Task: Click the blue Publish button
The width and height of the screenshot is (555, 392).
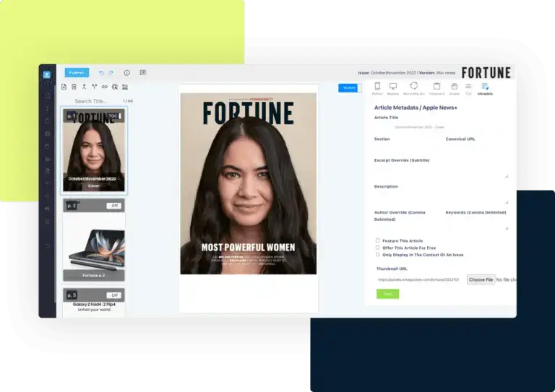Action: click(77, 73)
